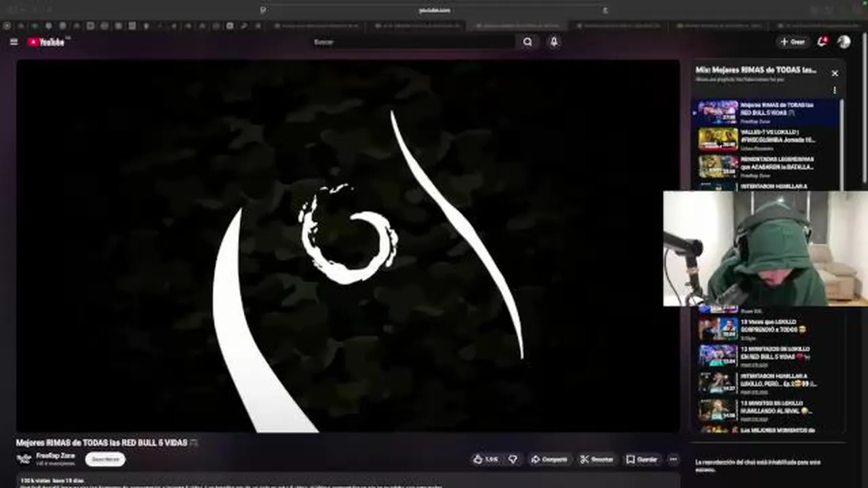Viewport: 868px width, 488px height.
Task: Open the notifications bell
Action: [x=822, y=42]
